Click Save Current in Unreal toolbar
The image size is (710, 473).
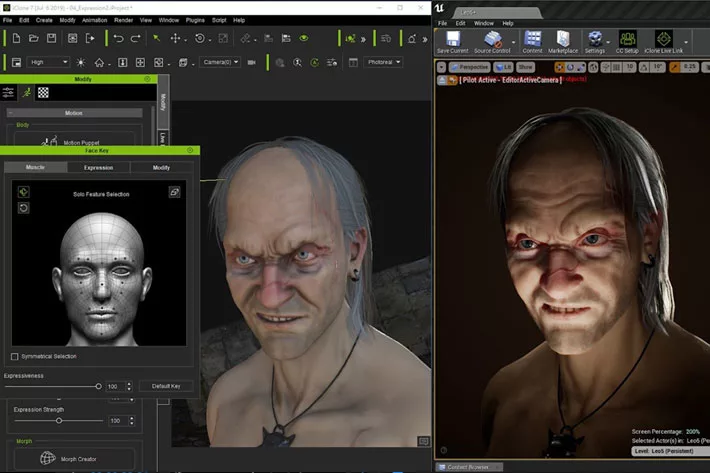point(452,42)
